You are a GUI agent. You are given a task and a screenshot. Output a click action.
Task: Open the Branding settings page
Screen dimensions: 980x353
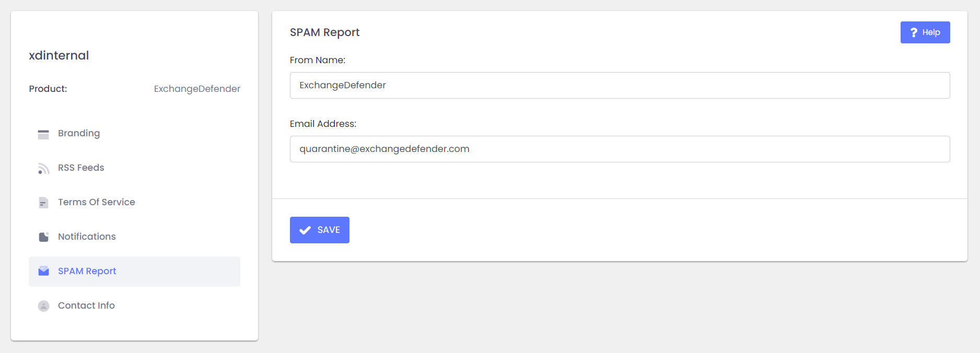pos(79,133)
